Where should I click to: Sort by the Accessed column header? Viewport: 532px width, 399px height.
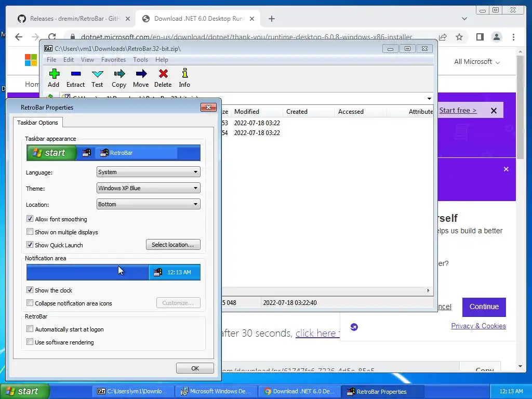click(361, 112)
